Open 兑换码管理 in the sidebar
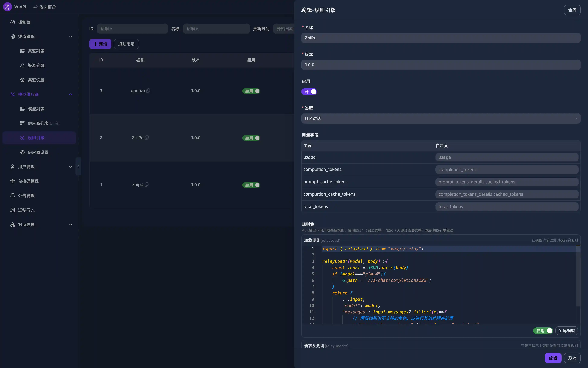 click(x=28, y=181)
